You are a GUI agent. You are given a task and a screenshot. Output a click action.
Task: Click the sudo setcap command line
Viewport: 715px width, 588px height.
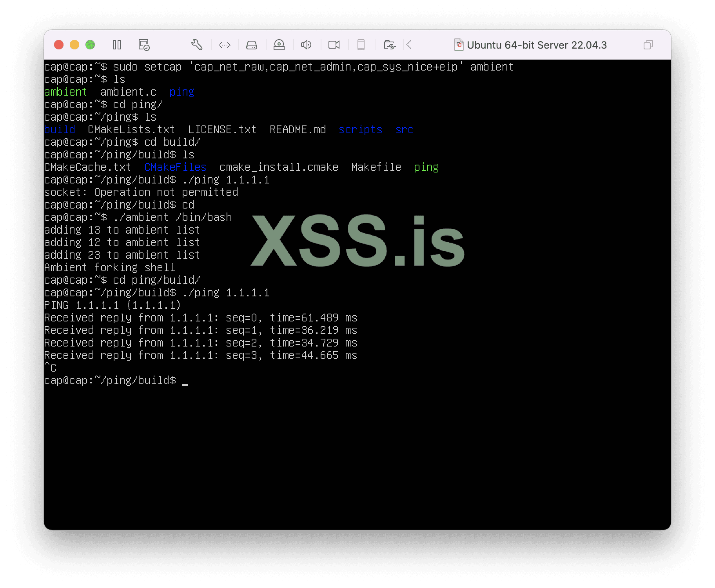(279, 67)
